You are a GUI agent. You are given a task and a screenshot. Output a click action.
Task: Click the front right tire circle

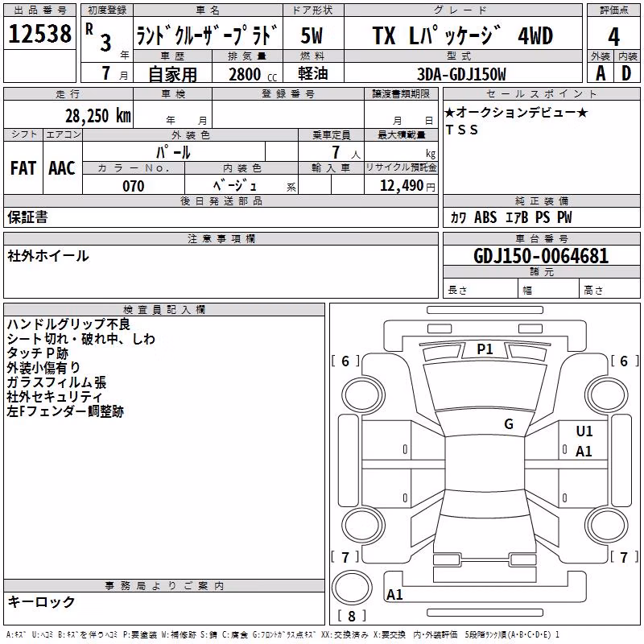click(607, 396)
